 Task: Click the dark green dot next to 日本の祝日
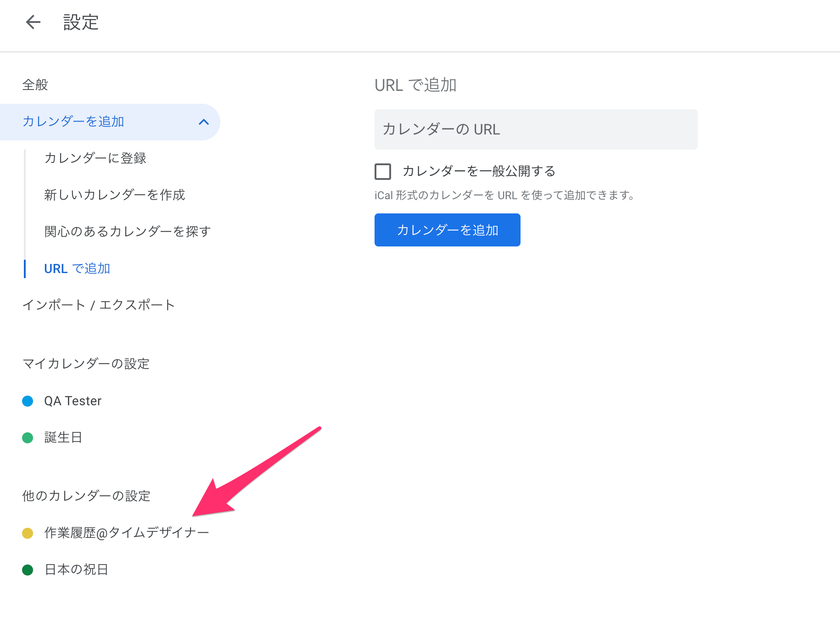point(28,570)
